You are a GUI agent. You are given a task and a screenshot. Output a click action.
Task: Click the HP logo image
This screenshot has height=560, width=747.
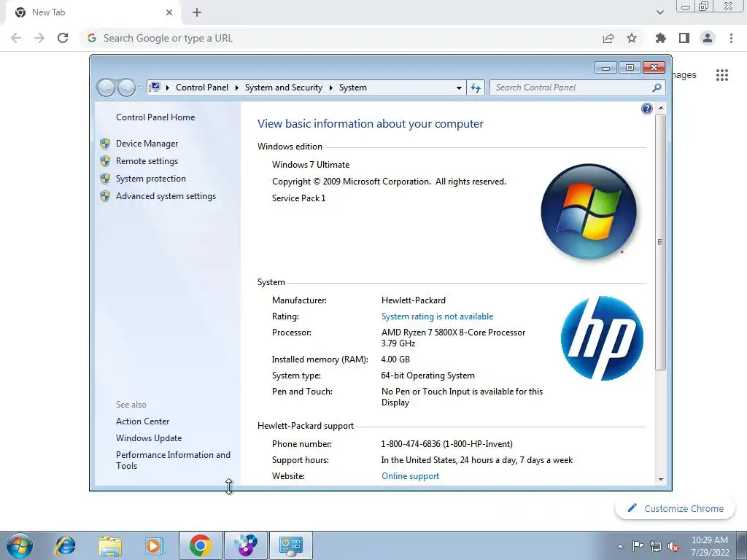click(602, 338)
